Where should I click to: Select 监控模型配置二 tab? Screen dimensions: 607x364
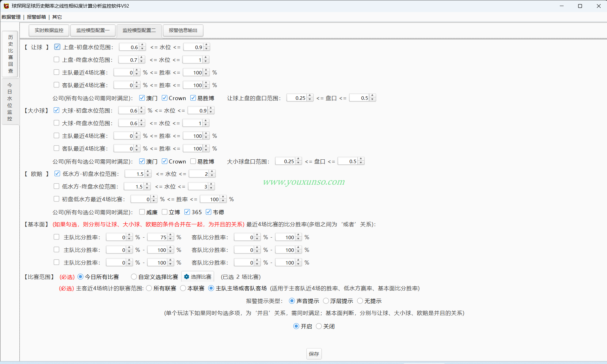(x=139, y=30)
